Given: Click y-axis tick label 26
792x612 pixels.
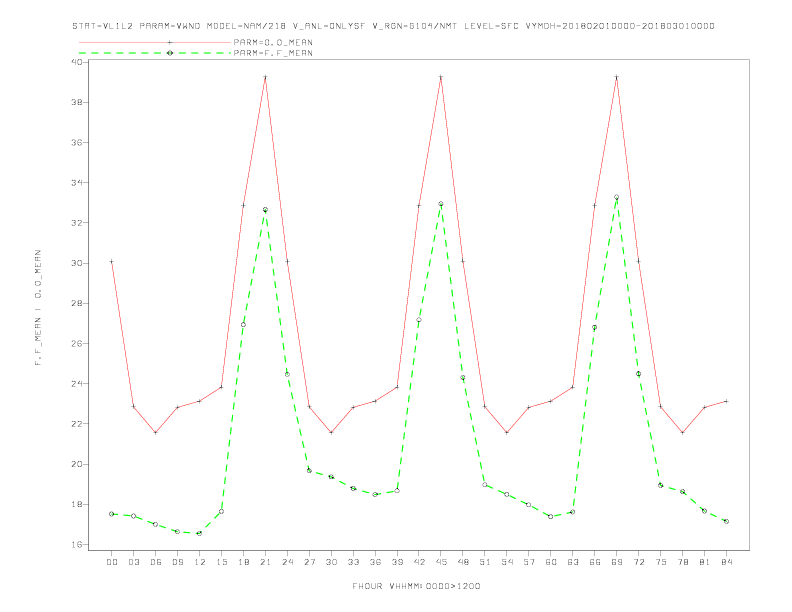Looking at the screenshot, I should pos(77,343).
